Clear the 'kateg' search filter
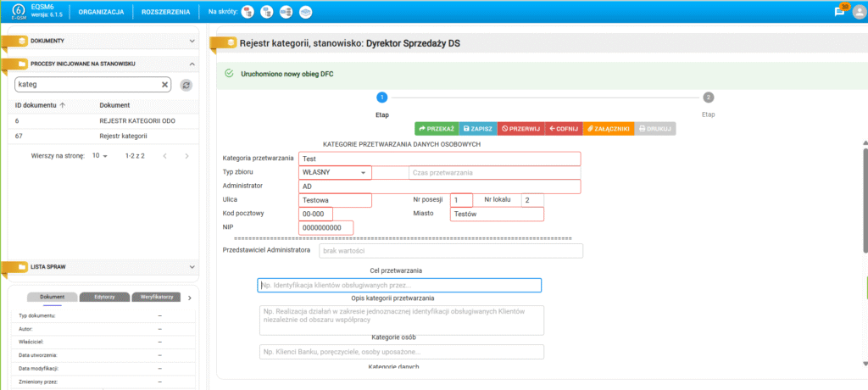Screen dimensions: 868x390 click(165, 85)
